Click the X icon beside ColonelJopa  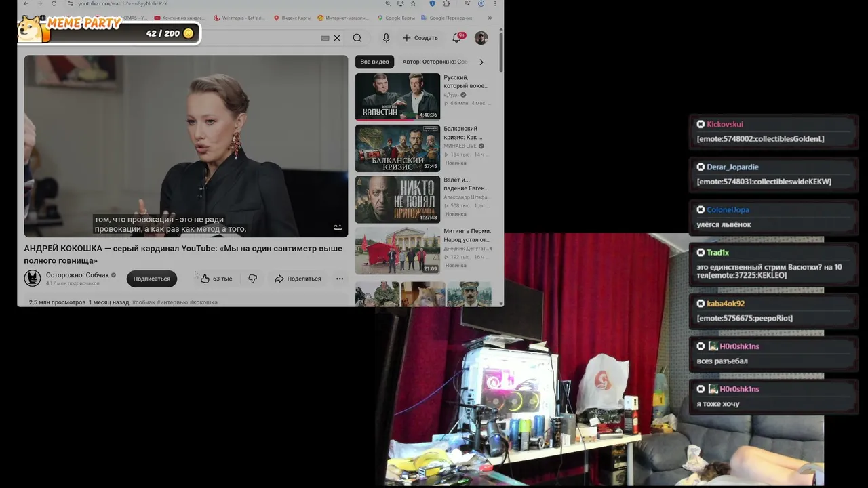click(x=701, y=209)
